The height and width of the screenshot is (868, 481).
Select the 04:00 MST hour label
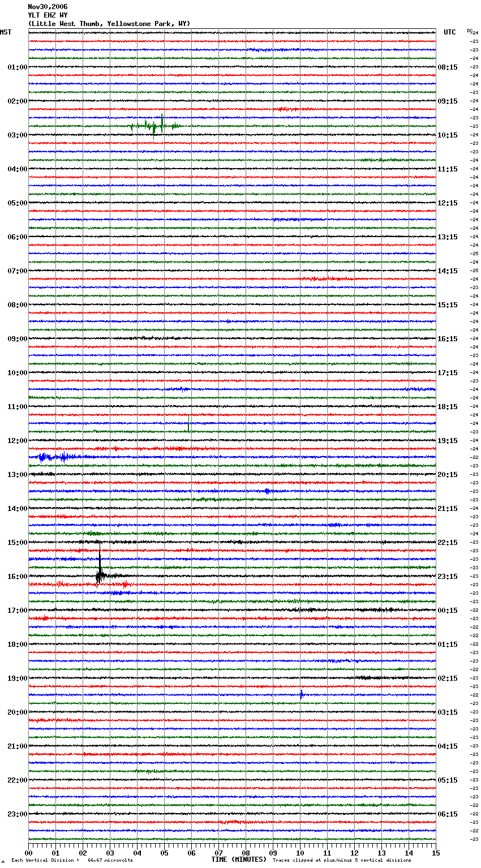coord(17,169)
